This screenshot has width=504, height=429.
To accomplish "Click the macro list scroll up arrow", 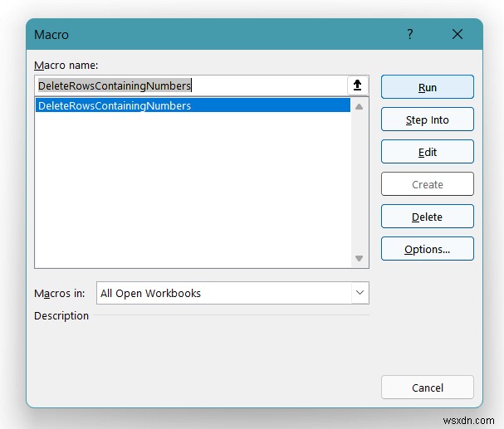I will [x=359, y=106].
